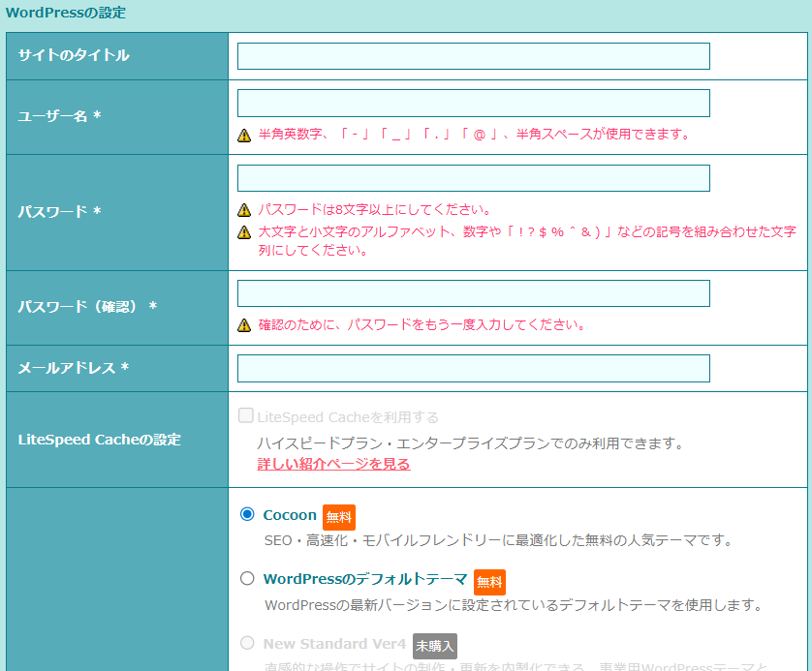The image size is (812, 671).
Task: Click the warning icon beside the 大文字と小文字 hint
Action: [x=244, y=232]
